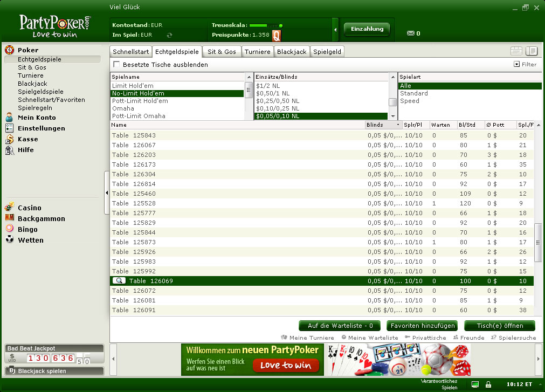The image size is (545, 392).
Task: Click the table list scroll up arrow
Action: click(x=539, y=125)
